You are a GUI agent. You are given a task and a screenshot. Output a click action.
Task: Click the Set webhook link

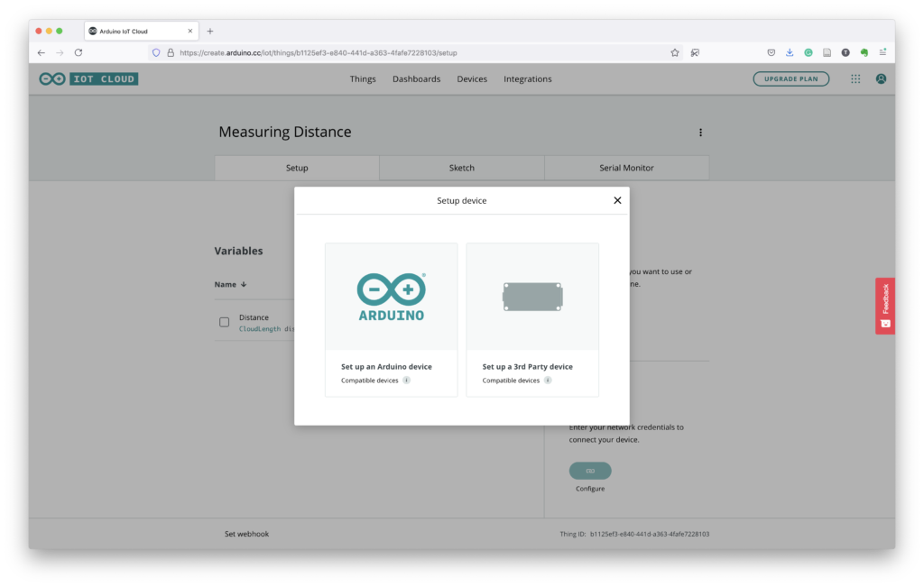246,534
